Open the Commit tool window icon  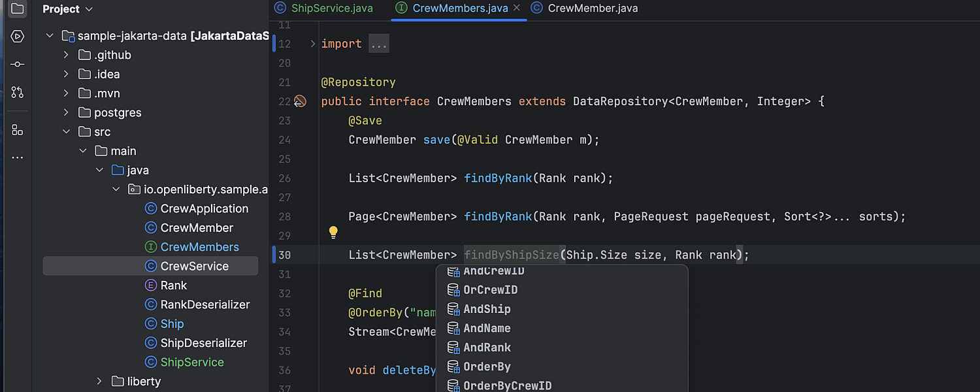tap(18, 64)
